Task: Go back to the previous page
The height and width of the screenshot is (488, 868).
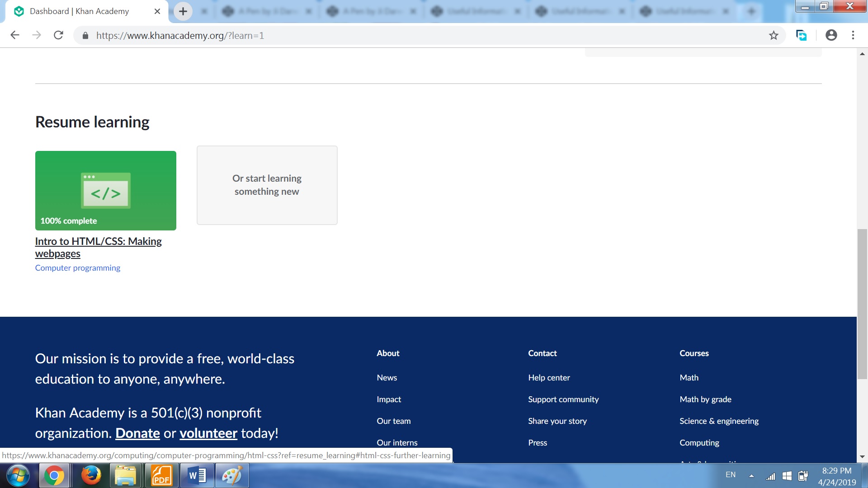Action: click(x=15, y=35)
